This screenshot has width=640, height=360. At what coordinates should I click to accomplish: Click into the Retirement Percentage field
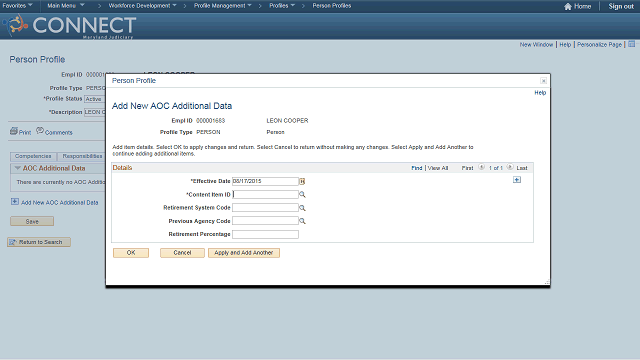tap(265, 234)
